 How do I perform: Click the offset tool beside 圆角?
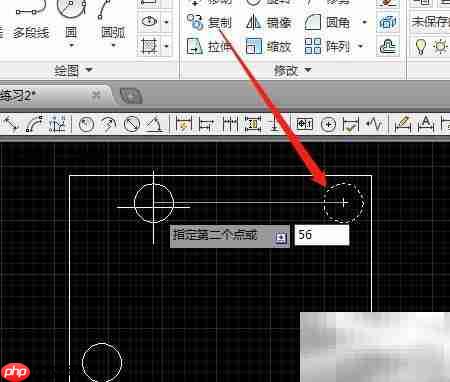(x=388, y=23)
